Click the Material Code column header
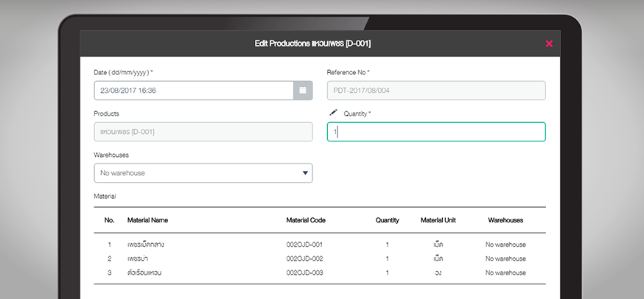 (306, 220)
